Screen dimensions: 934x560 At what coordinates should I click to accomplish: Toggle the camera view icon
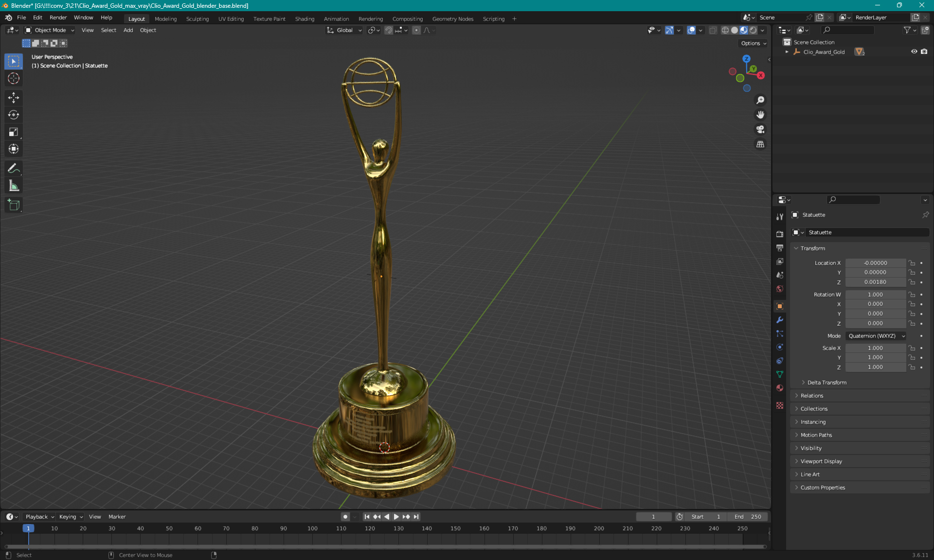760,129
